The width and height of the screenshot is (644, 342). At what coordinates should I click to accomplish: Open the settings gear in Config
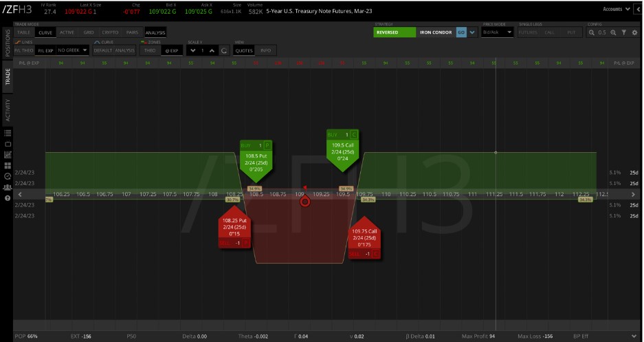coord(634,32)
